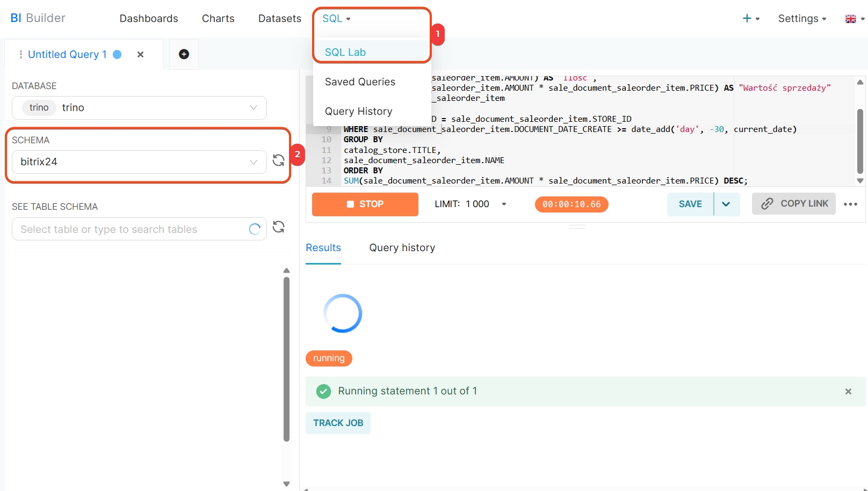Open the three-dot query actions menu

850,204
